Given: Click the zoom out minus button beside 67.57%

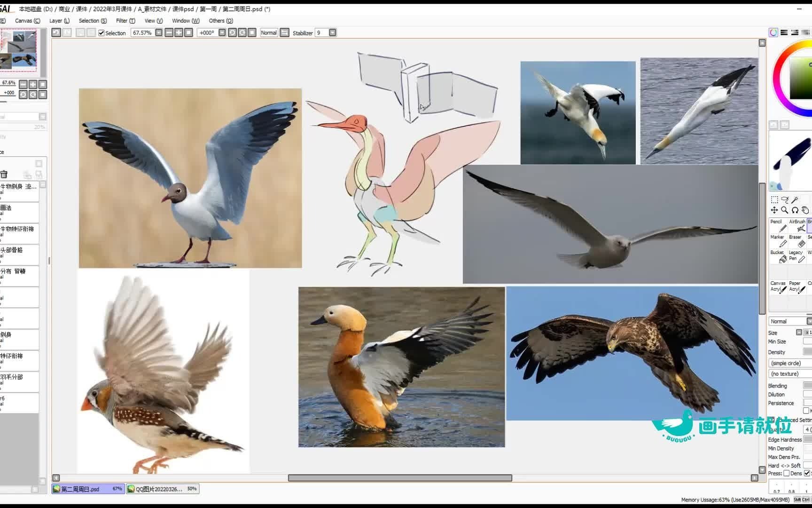Looking at the screenshot, I should (x=169, y=32).
